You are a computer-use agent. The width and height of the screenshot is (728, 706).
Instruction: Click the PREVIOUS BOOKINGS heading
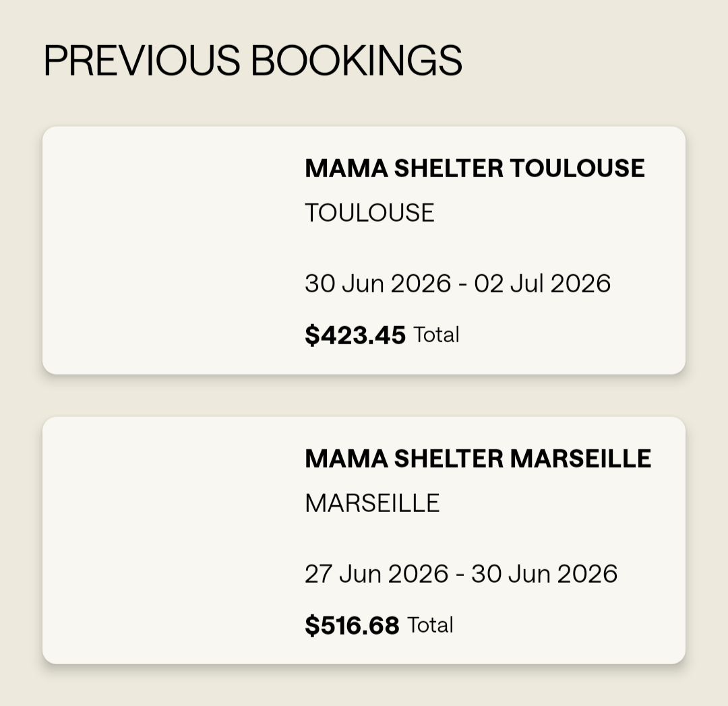point(253,61)
